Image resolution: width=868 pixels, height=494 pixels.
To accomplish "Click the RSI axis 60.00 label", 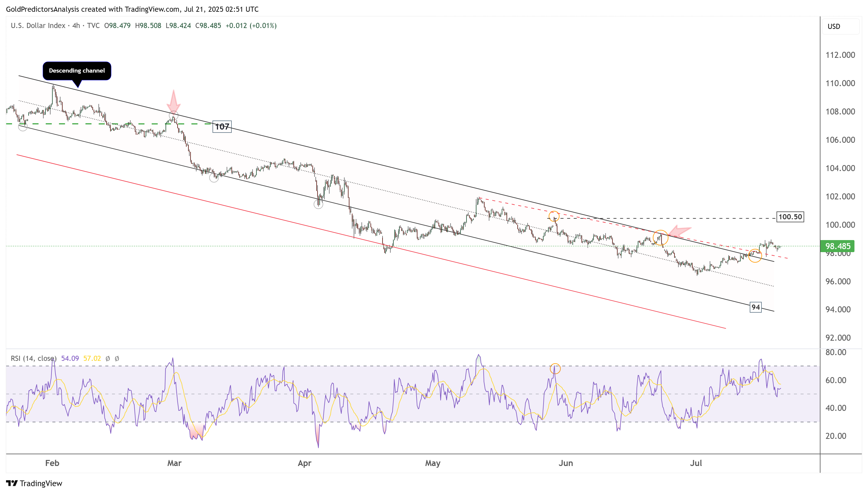I will 836,380.
